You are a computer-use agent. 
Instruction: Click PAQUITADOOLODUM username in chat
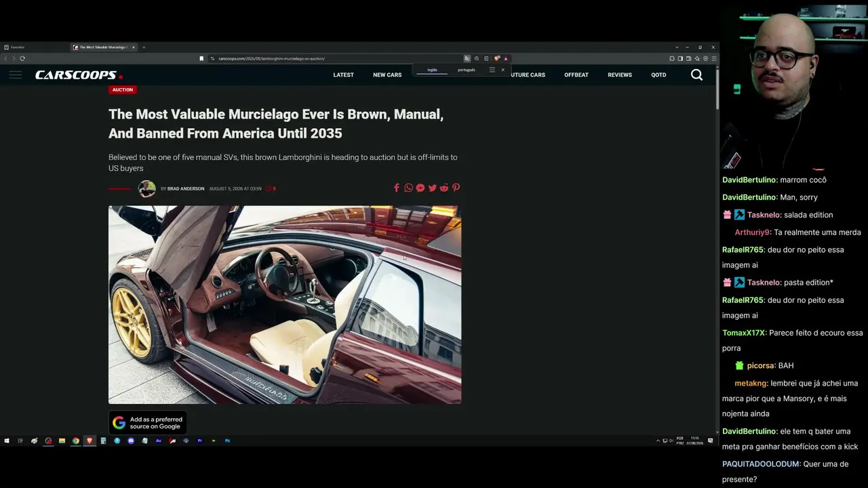pyautogui.click(x=761, y=464)
